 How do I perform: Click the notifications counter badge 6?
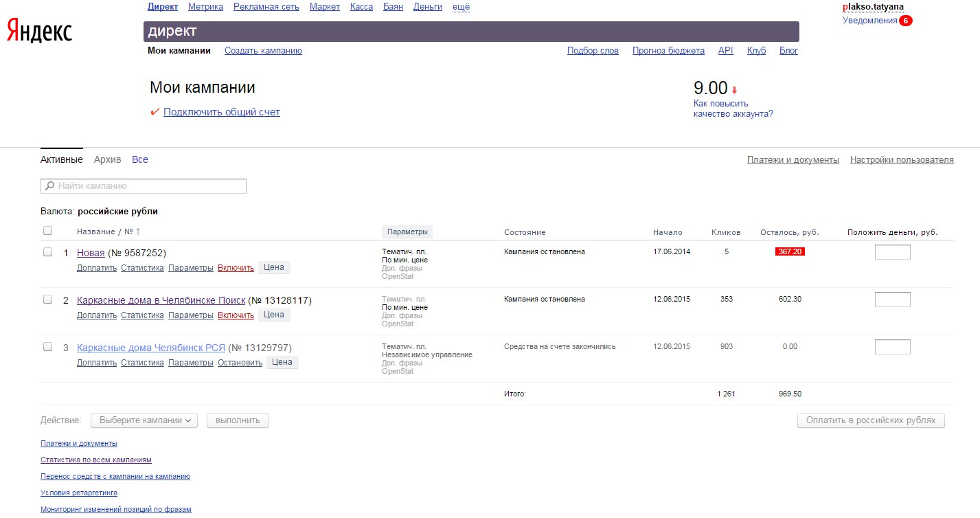pyautogui.click(x=906, y=21)
